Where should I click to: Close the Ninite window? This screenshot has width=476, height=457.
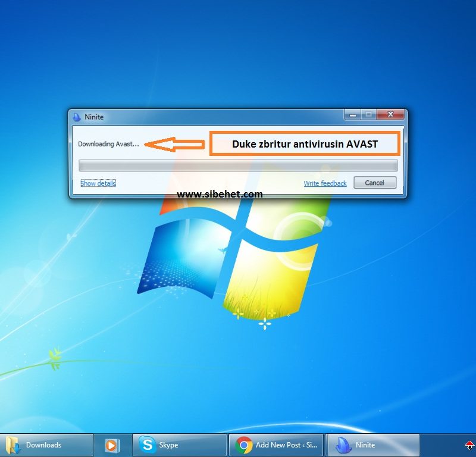coord(390,114)
